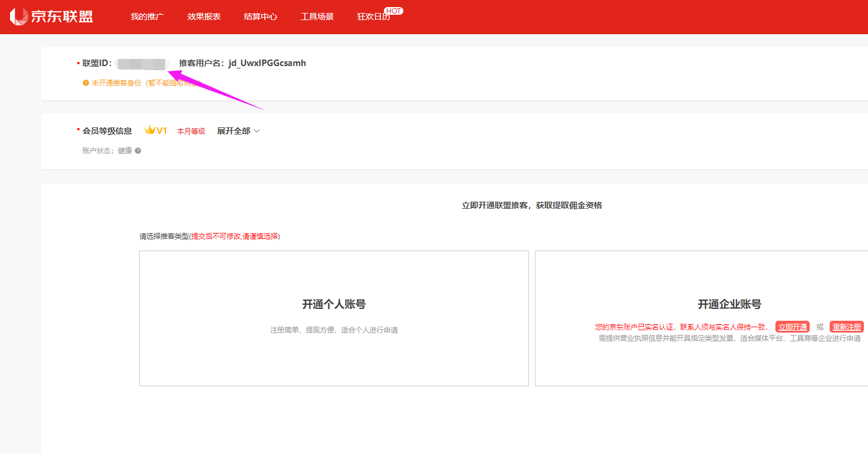Click the help icon next to 账户状态 健康
868x454 pixels.
click(138, 151)
